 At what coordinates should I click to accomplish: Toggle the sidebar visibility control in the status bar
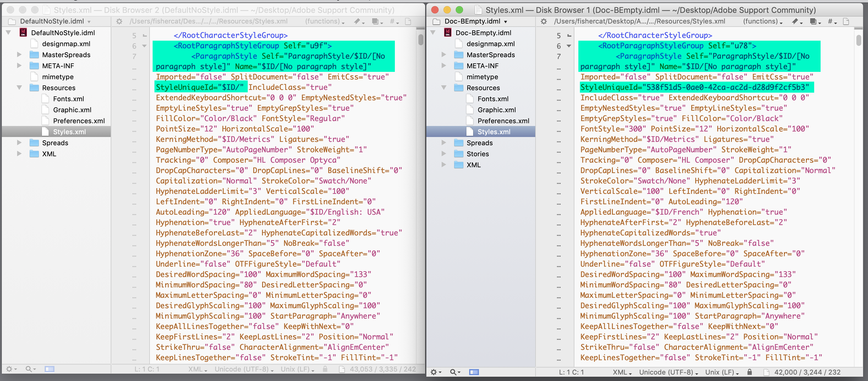pyautogui.click(x=474, y=372)
